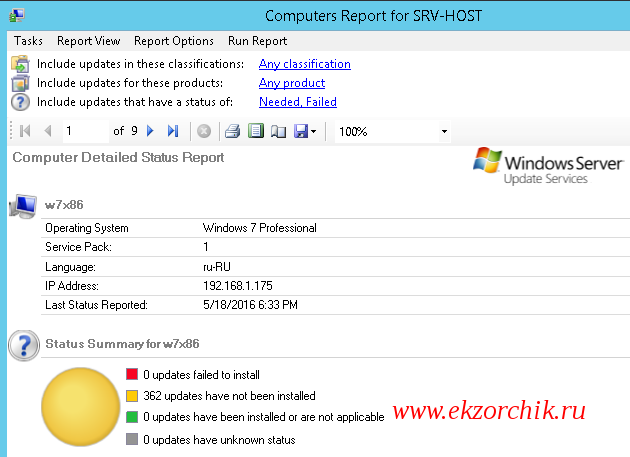This screenshot has height=457, width=630.
Task: Select the Windows 7 Professional value
Action: point(260,228)
